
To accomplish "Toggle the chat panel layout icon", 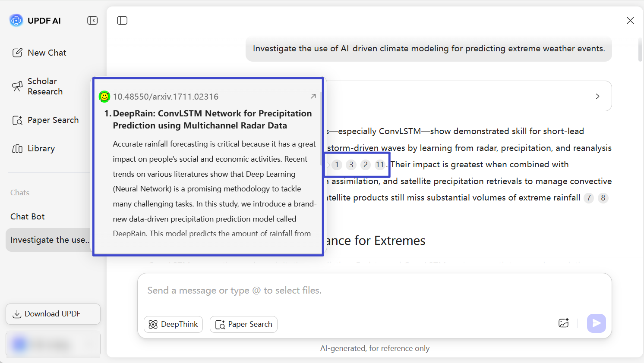I will point(122,21).
